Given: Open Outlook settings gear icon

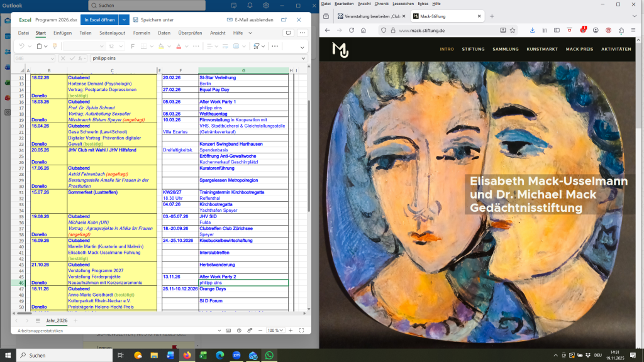Looking at the screenshot, I should point(266,5).
